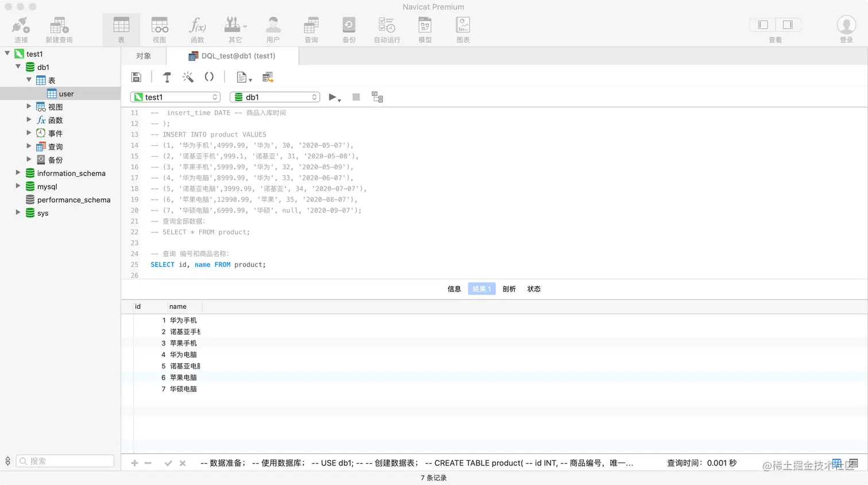Open the 连接 connection tool

click(x=21, y=30)
